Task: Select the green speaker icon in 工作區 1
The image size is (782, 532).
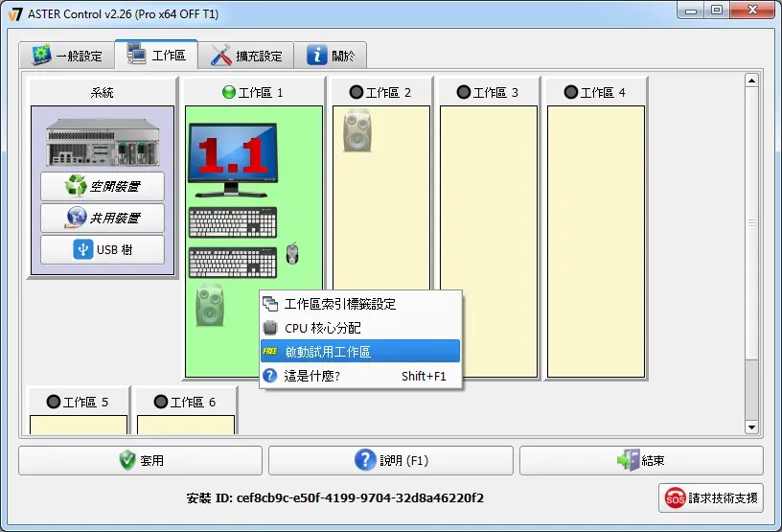Action: pyautogui.click(x=210, y=305)
